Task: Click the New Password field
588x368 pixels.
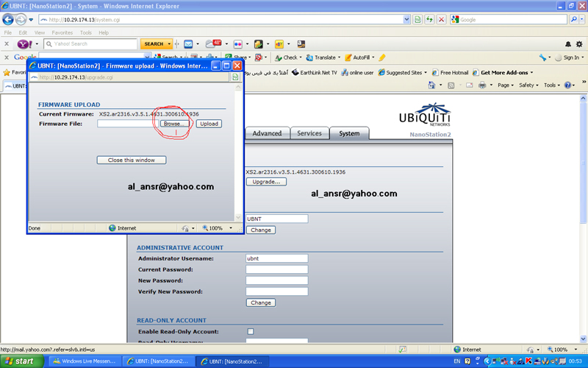Action: (277, 280)
